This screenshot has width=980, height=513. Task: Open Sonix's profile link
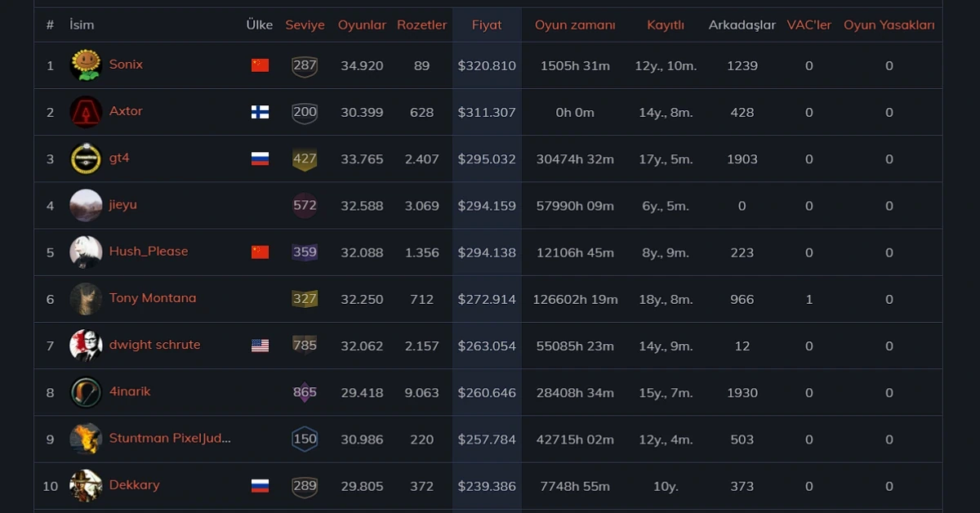[x=125, y=65]
